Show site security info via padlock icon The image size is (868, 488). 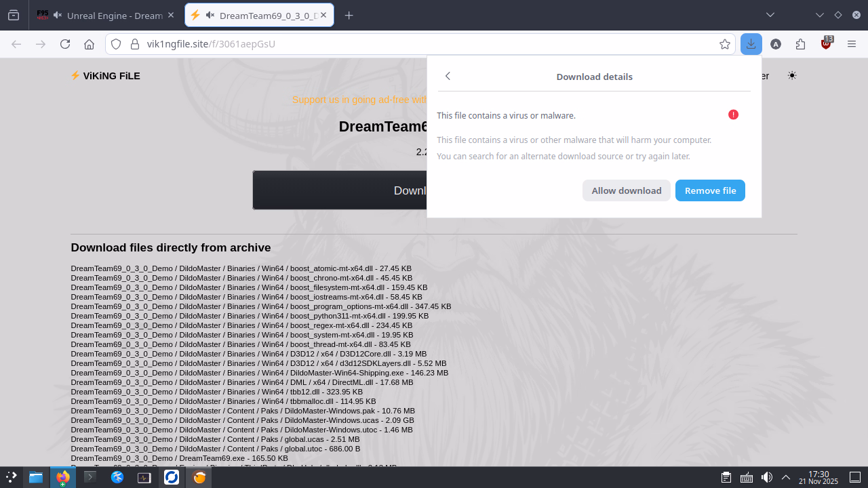[x=134, y=44]
